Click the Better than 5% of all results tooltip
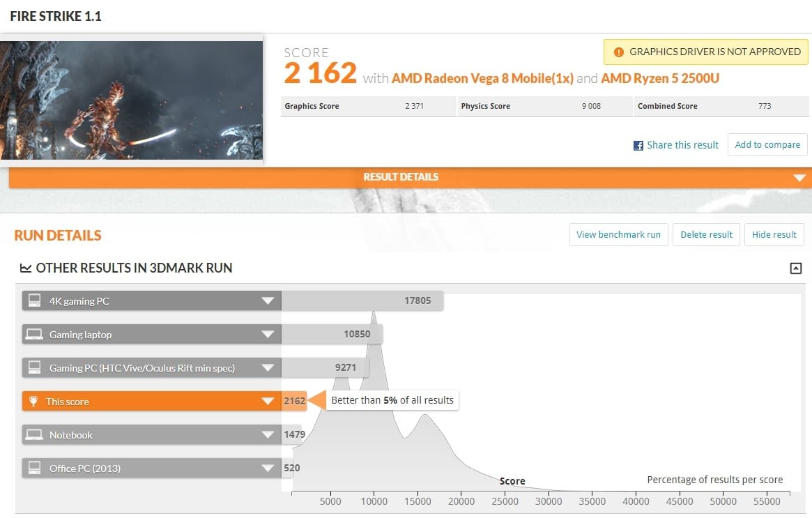The width and height of the screenshot is (812, 518). (392, 400)
